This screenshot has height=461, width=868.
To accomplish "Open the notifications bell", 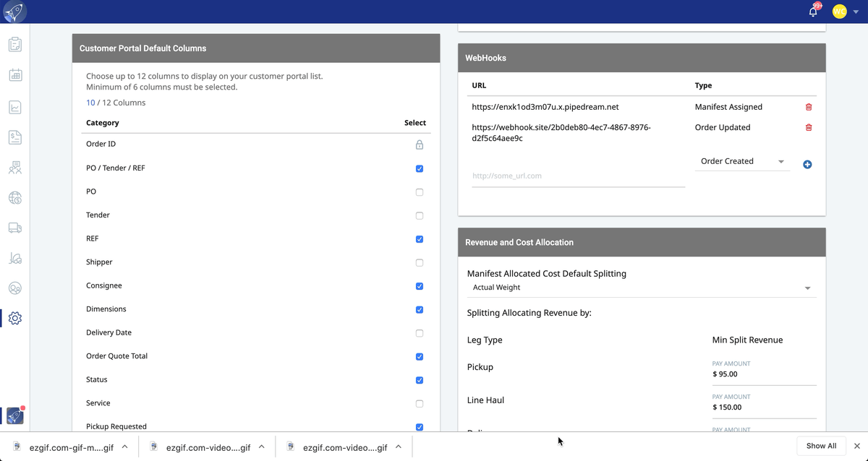I will click(x=814, y=12).
